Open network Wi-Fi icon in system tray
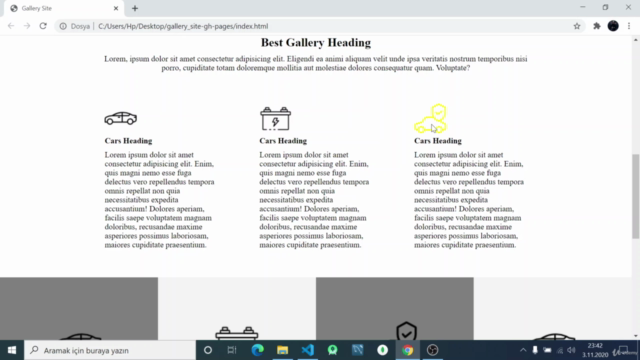This screenshot has height=360, width=640. point(560,350)
